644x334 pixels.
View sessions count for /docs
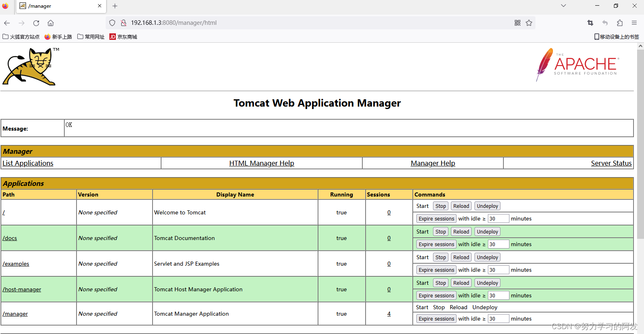(389, 238)
